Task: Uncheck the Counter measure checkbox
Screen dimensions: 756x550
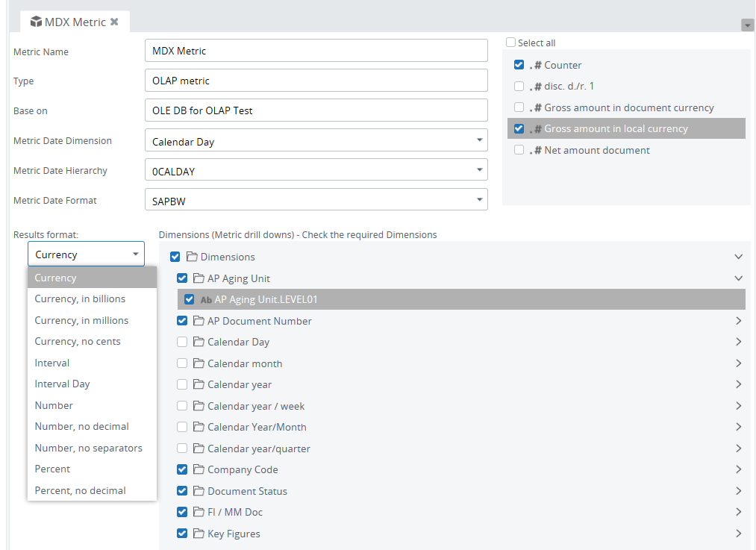Action: 519,65
